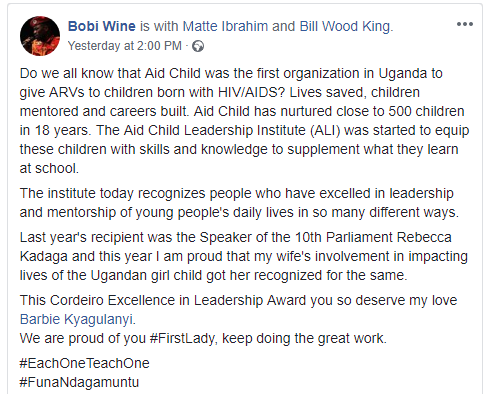The height and width of the screenshot is (394, 484).
Task: Visit tagged user Matte Ibrahim's profile
Action: [225, 26]
